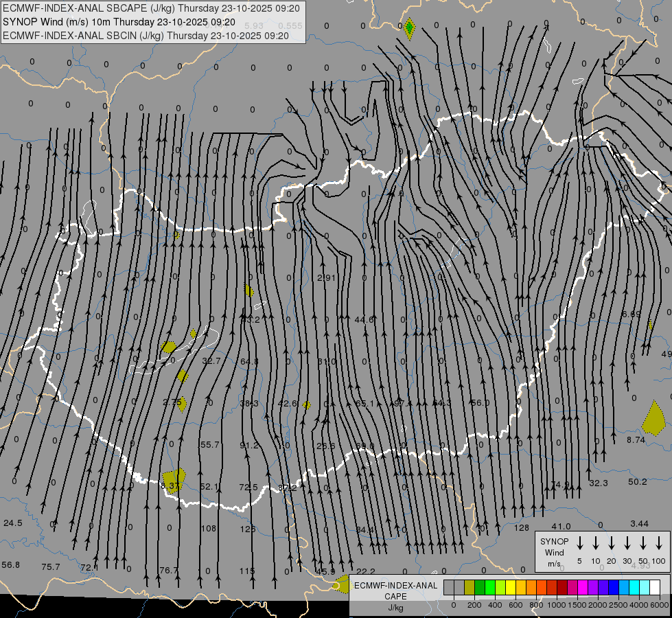Select the 20 m/s wind legend arrow

[x=611, y=543]
